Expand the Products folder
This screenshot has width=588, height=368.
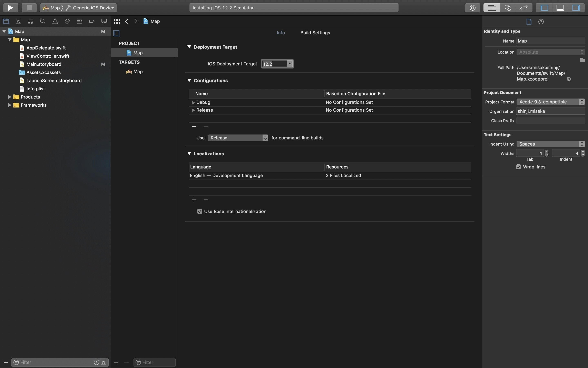[9, 97]
